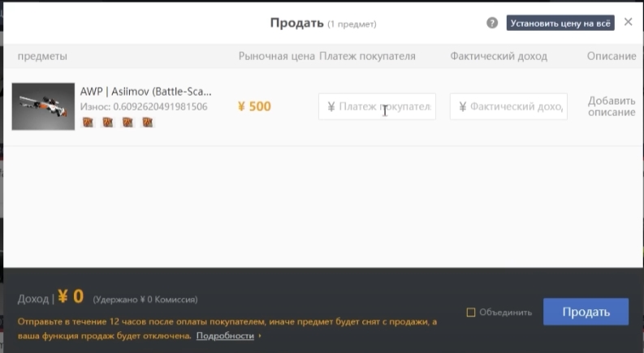Click the third sticker icon on the item
644x353 pixels.
point(128,122)
